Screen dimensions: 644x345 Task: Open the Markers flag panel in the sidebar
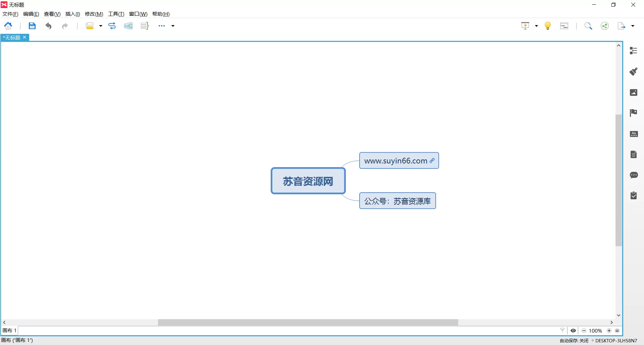tap(634, 113)
